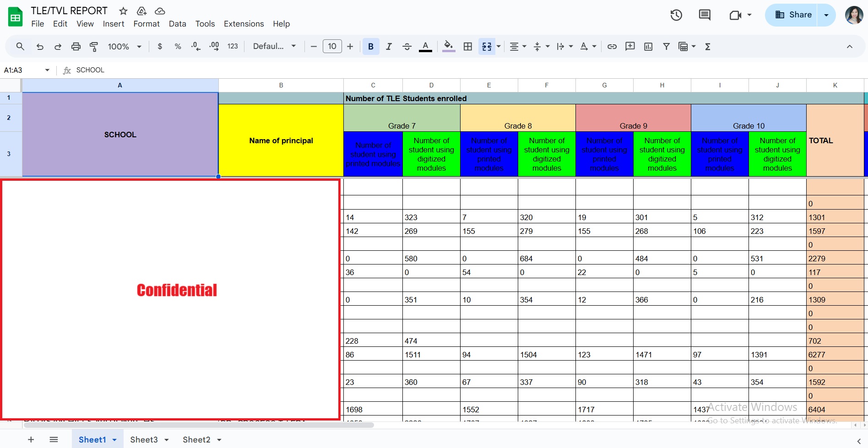
Task: Open the Extensions menu
Action: pyautogui.click(x=244, y=24)
